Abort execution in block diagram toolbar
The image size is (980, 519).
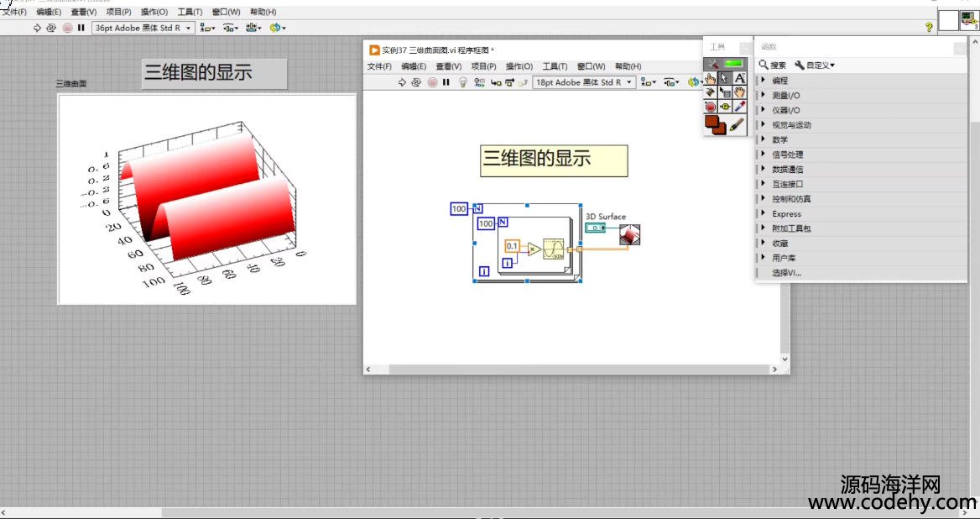coord(432,82)
